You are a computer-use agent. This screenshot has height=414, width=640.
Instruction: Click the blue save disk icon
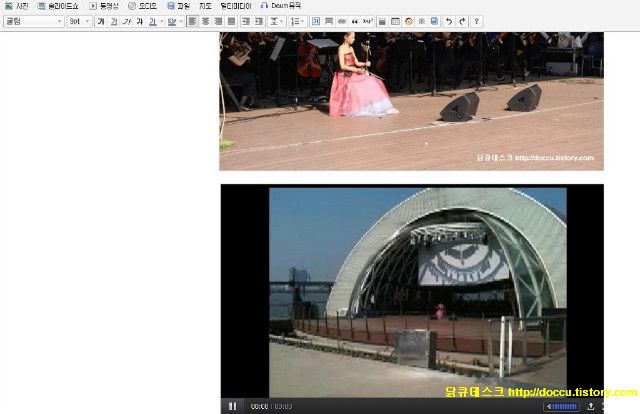coord(434,21)
